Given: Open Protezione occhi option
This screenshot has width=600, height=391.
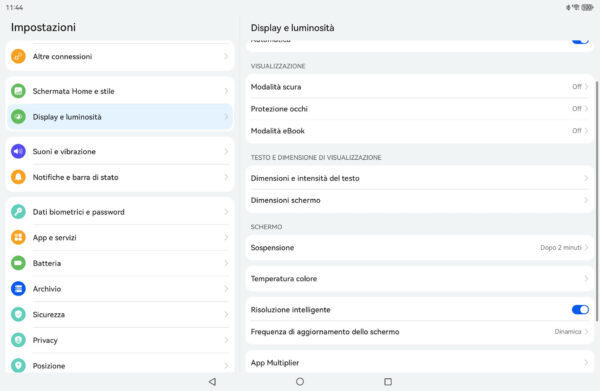Looking at the screenshot, I should point(419,109).
